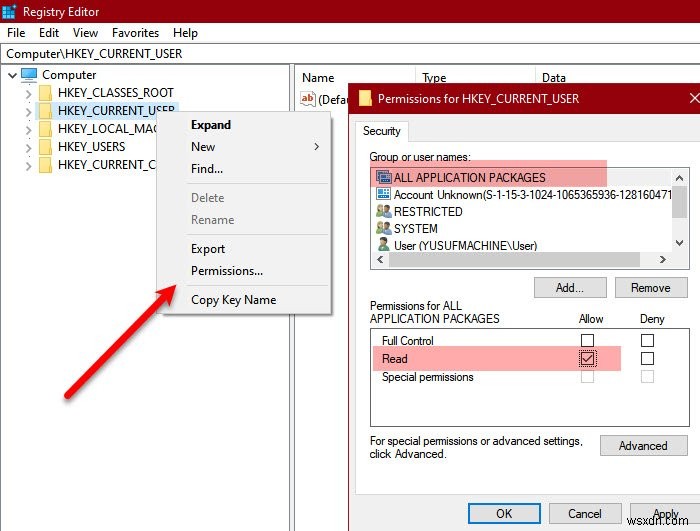Click the folder icon in Permissions dialog title
Image resolution: width=700 pixels, height=531 pixels.
365,98
